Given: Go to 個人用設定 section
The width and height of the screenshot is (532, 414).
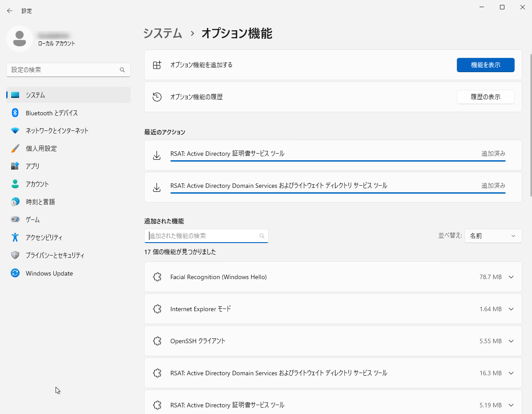Looking at the screenshot, I should [68, 148].
